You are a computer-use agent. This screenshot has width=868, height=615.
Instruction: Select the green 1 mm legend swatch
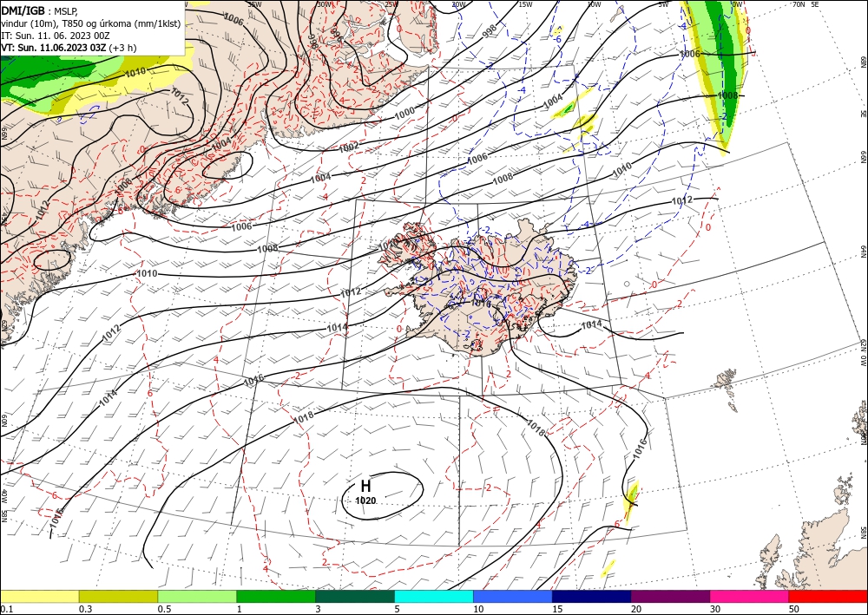click(x=276, y=596)
